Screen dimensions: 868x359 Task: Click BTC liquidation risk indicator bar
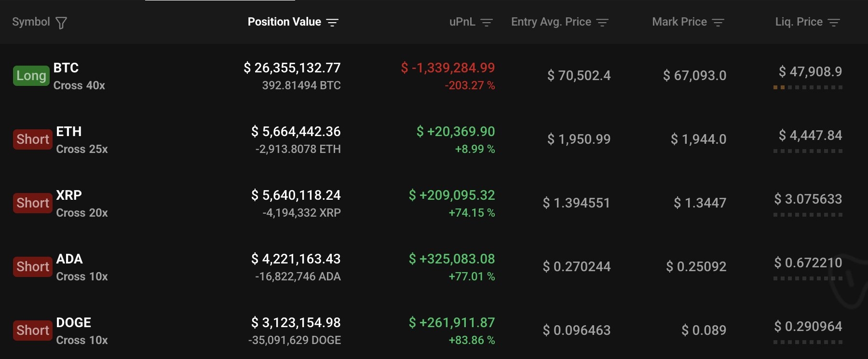808,87
